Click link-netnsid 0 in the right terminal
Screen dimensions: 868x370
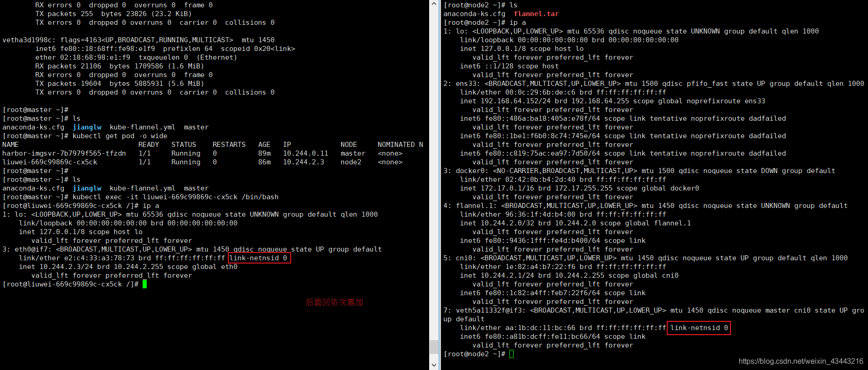coord(699,328)
